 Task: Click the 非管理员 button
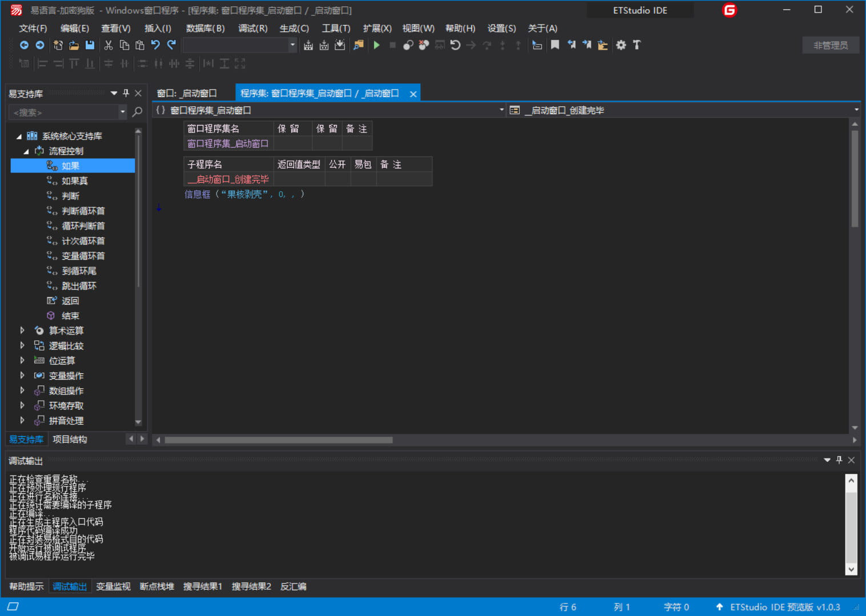click(831, 45)
